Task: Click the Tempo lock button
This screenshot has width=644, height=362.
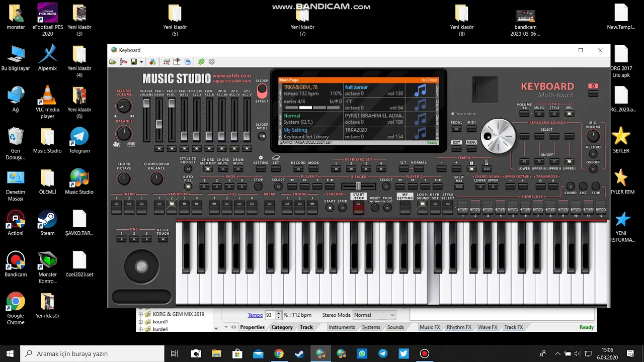Action: pyautogui.click(x=471, y=169)
